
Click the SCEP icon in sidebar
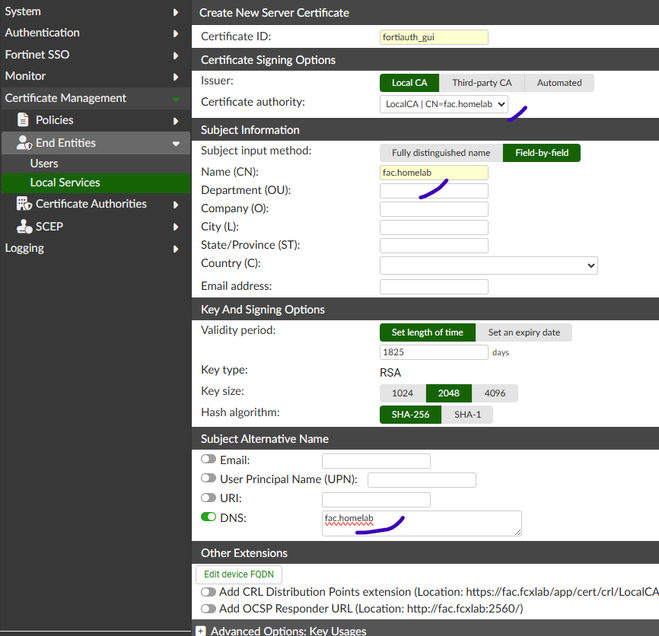pyautogui.click(x=24, y=227)
